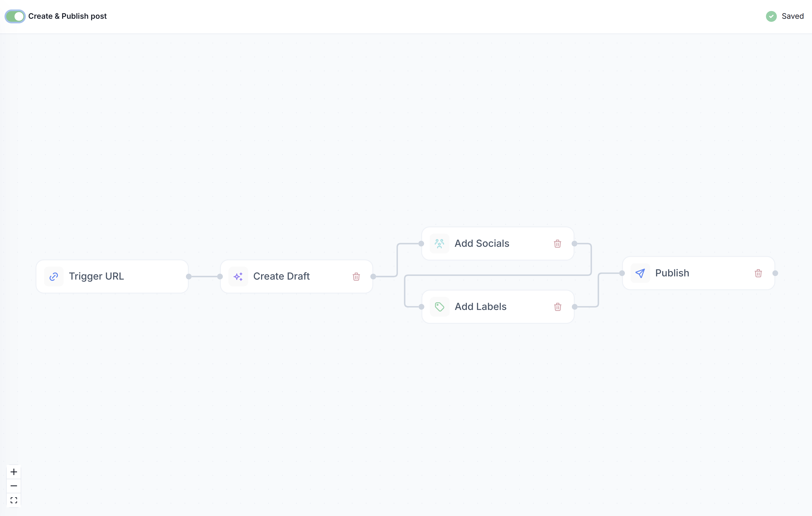Viewport: 812px width, 516px height.
Task: Click the people icon on Add Socials
Action: click(439, 244)
